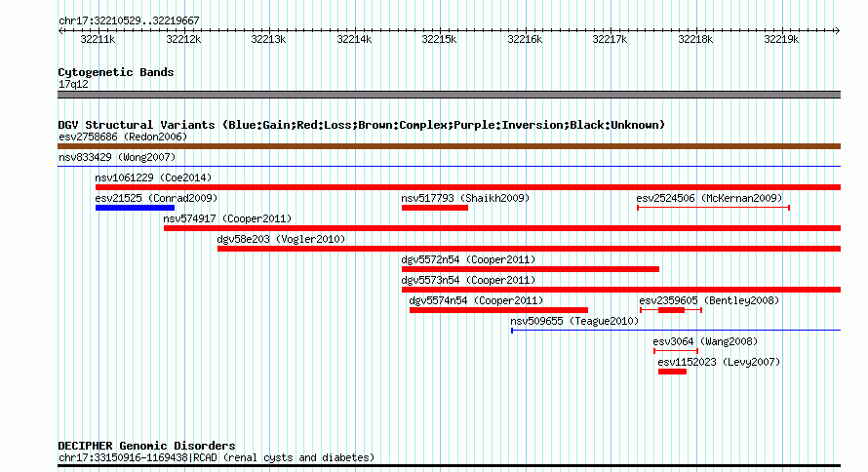Select the 17q12 band label

click(73, 84)
